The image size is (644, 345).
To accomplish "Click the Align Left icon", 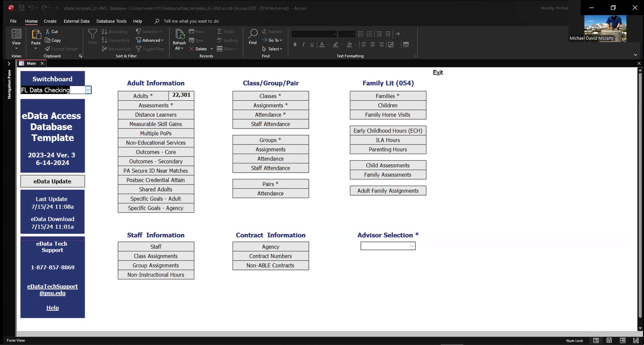I will pyautogui.click(x=364, y=45).
